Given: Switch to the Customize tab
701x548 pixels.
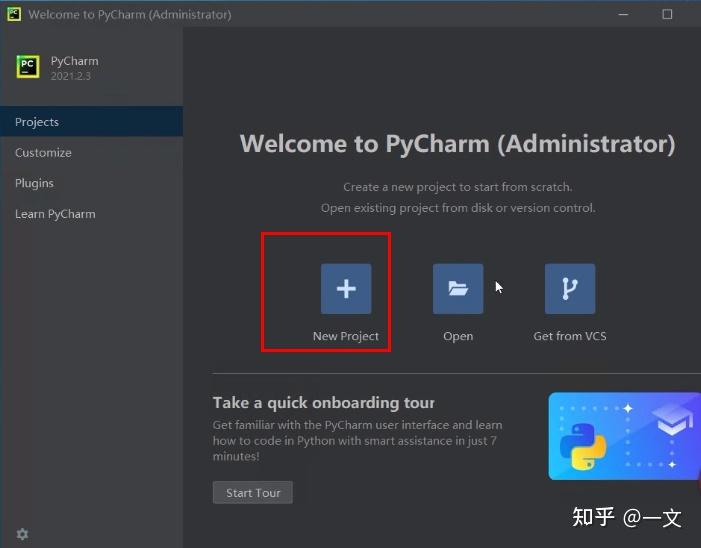Looking at the screenshot, I should 91,152.
